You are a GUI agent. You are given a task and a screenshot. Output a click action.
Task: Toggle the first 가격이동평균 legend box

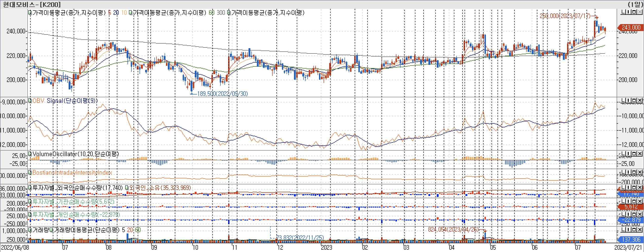click(30, 13)
